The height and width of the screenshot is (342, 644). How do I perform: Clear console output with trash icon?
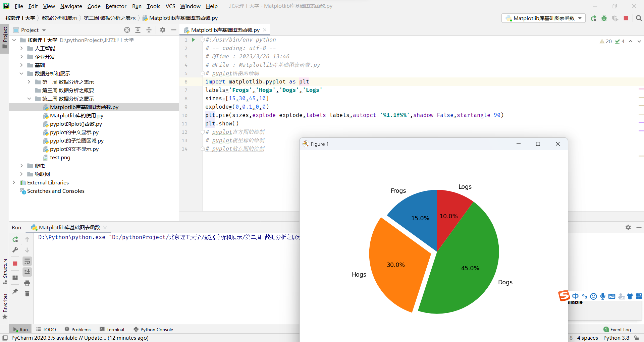pos(27,294)
